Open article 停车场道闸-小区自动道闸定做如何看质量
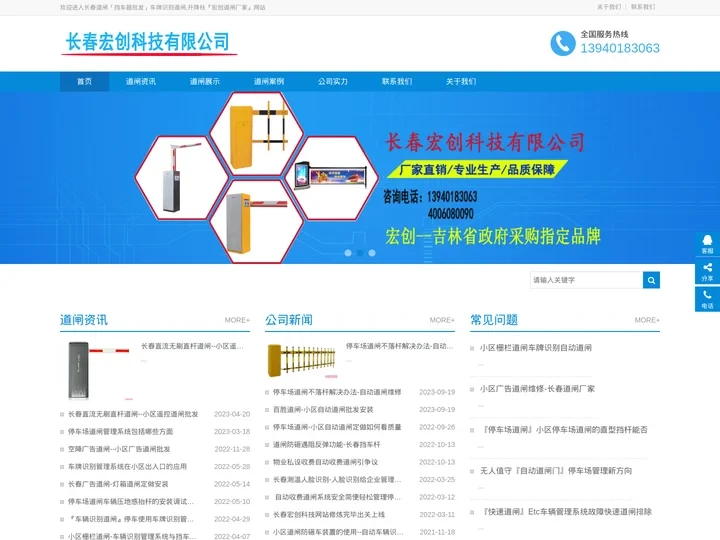 [x=337, y=427]
